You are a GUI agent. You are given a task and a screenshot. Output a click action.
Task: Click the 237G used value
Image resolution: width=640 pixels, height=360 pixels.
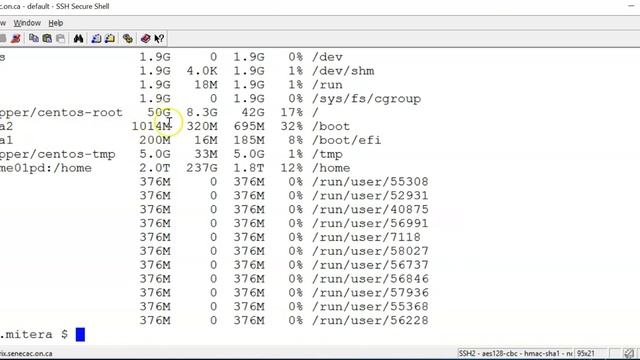coord(202,168)
